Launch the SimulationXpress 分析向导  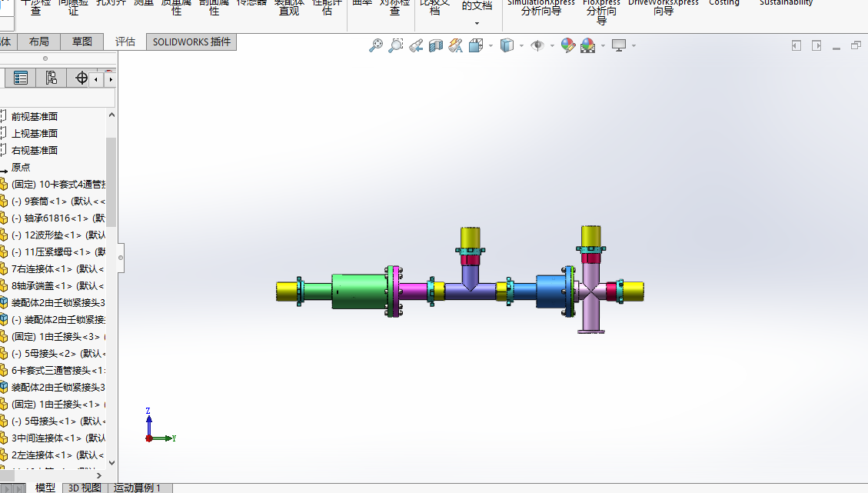(x=541, y=7)
